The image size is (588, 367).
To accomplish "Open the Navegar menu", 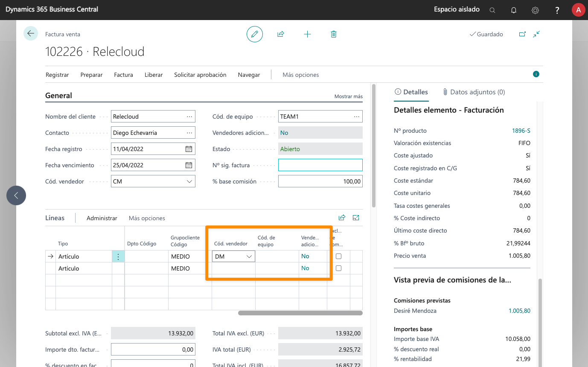I will pyautogui.click(x=249, y=75).
